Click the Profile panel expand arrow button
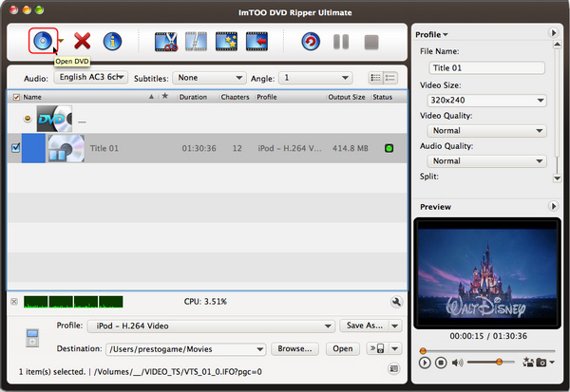This screenshot has width=570, height=392. [553, 33]
